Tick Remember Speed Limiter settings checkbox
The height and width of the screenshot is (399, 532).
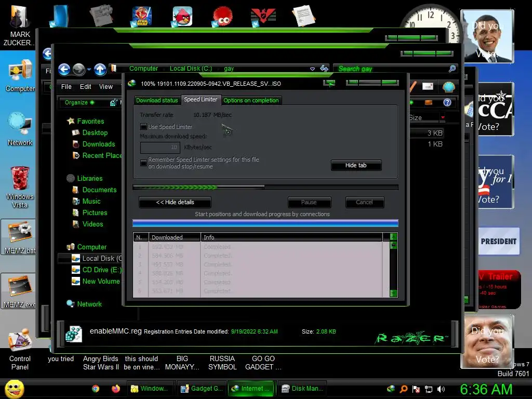(143, 163)
